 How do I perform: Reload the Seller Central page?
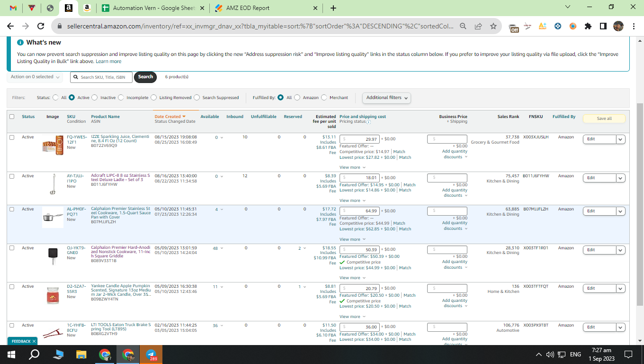coord(41,27)
